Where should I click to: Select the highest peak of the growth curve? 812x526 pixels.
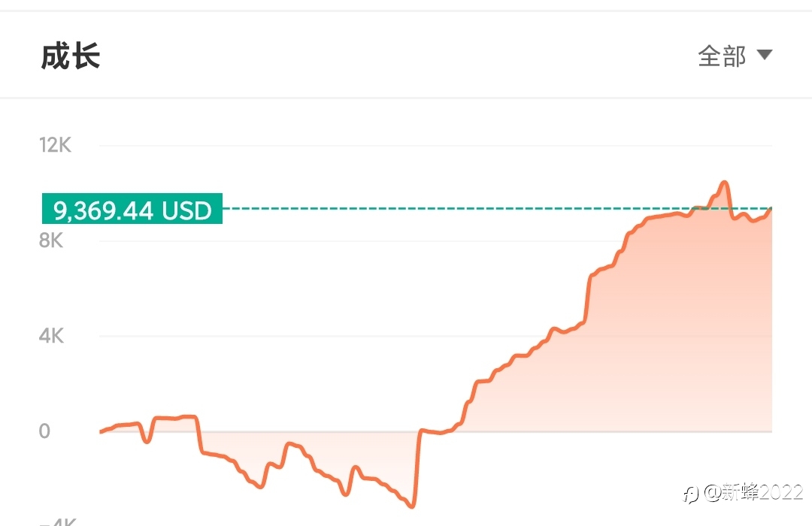point(724,183)
